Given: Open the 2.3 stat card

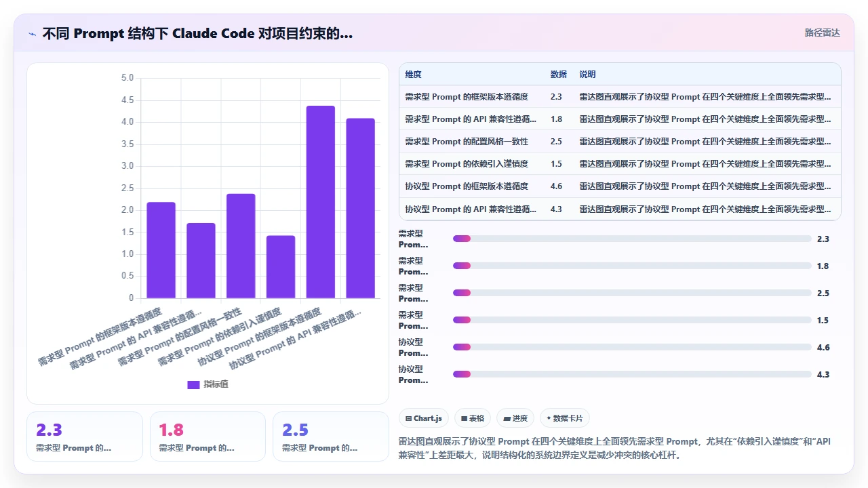Looking at the screenshot, I should click(x=85, y=436).
